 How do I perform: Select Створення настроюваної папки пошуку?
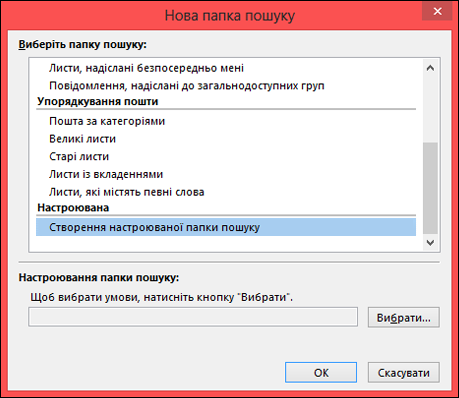click(x=226, y=227)
